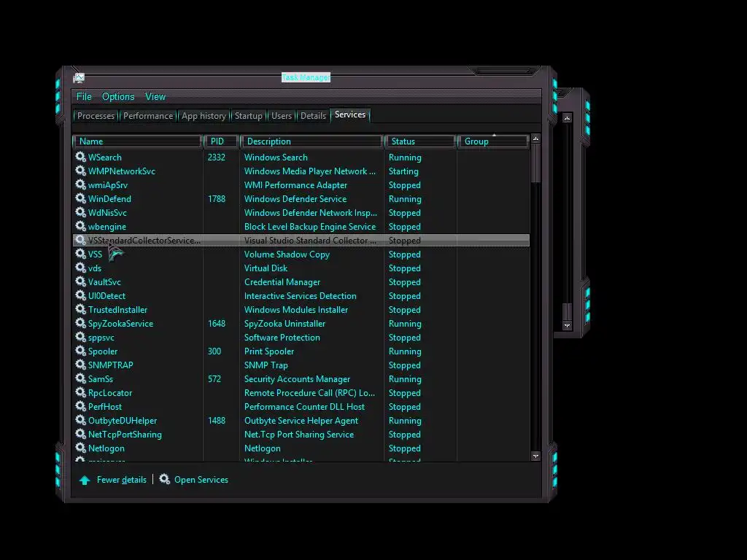The image size is (747, 560).
Task: Click the 'Outbyte Service Helper Agent' description
Action: 301,421
